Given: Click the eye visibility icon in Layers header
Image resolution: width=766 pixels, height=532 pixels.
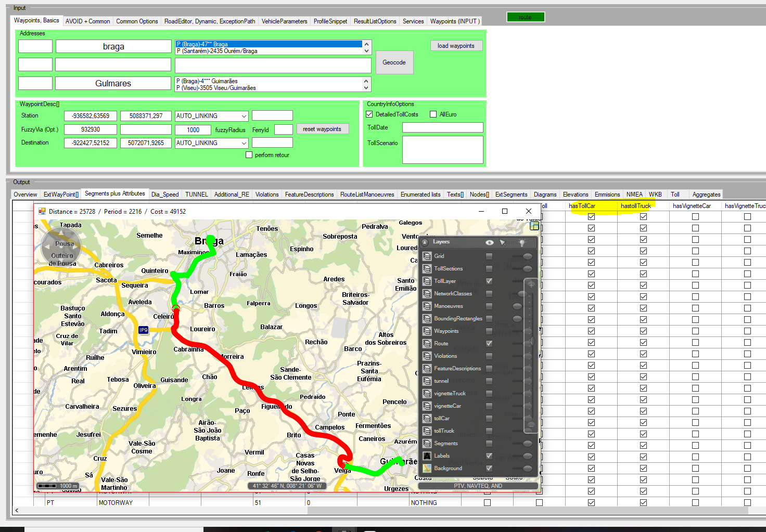Looking at the screenshot, I should click(x=489, y=242).
